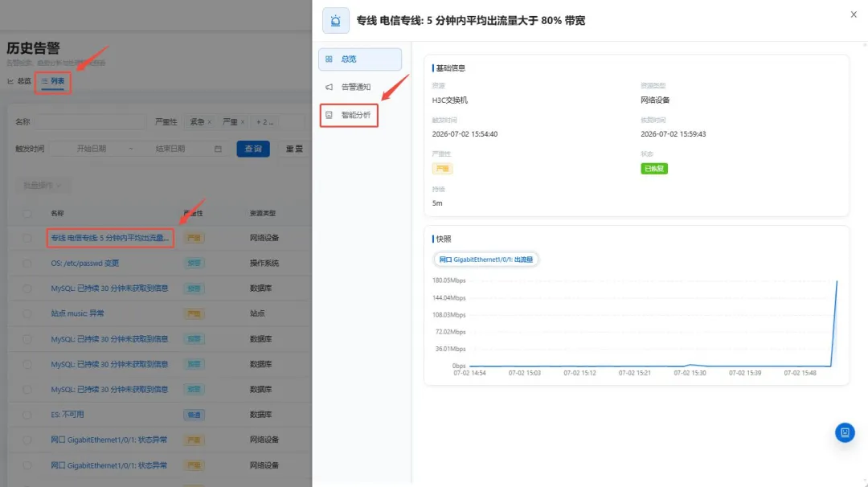Click the 5m duration value
This screenshot has width=868, height=487.
point(437,203)
